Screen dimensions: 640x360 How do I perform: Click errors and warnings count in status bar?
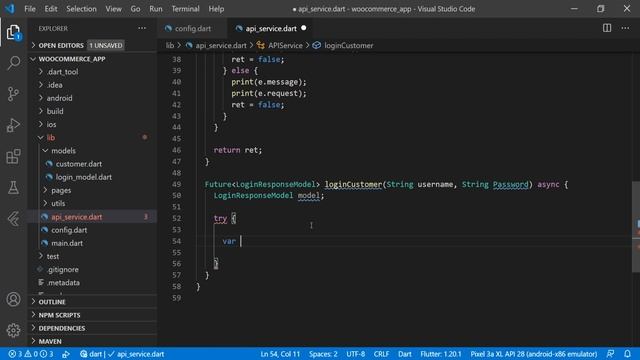[x=31, y=354]
